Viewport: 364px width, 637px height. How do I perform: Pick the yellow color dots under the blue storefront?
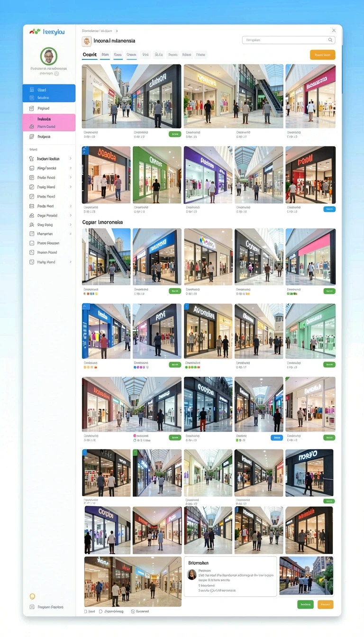point(90,367)
